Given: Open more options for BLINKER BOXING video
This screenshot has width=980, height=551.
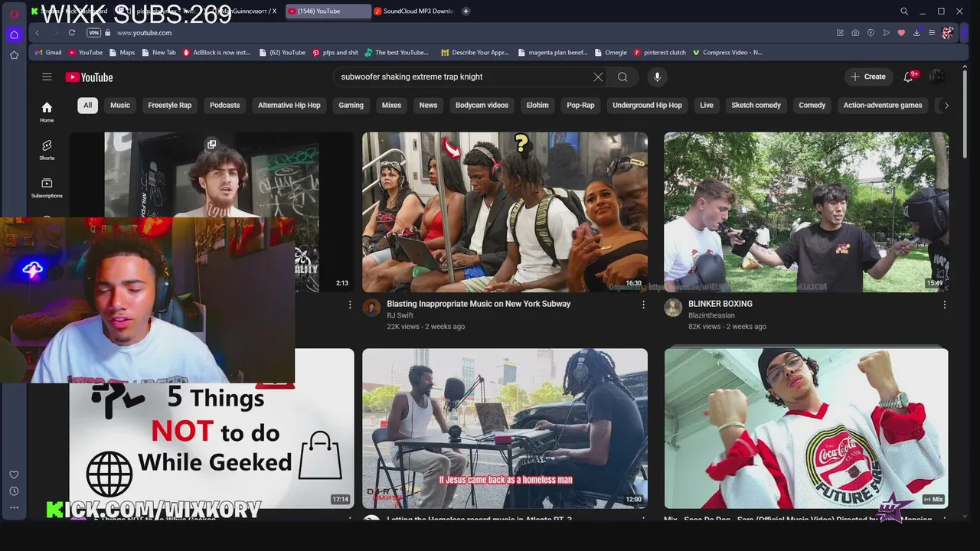Looking at the screenshot, I should click(x=944, y=305).
